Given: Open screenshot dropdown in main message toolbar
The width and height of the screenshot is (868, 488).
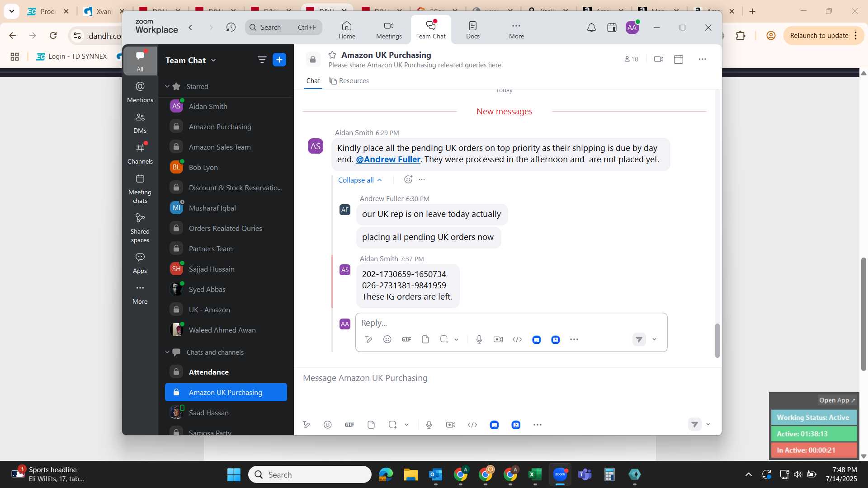Looking at the screenshot, I should [x=407, y=425].
